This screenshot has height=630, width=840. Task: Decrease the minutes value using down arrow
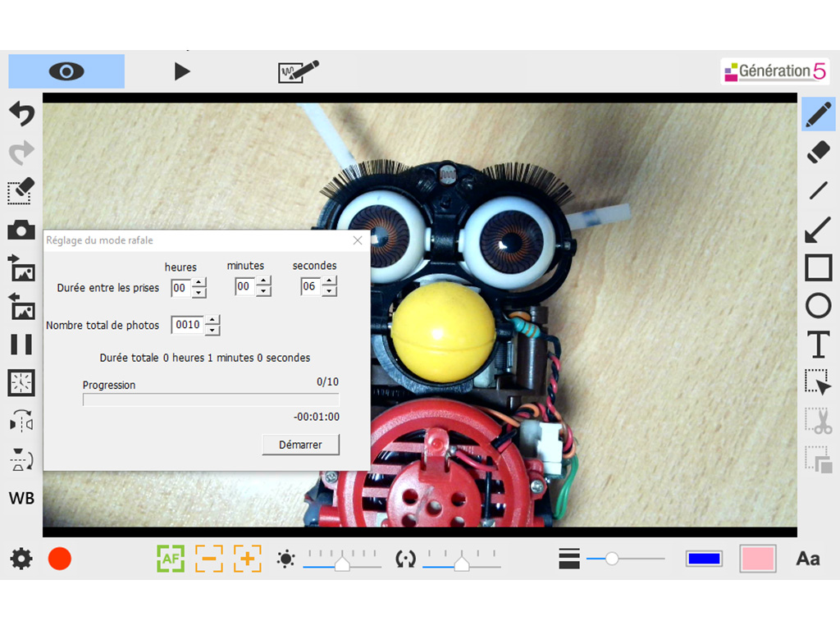(263, 293)
